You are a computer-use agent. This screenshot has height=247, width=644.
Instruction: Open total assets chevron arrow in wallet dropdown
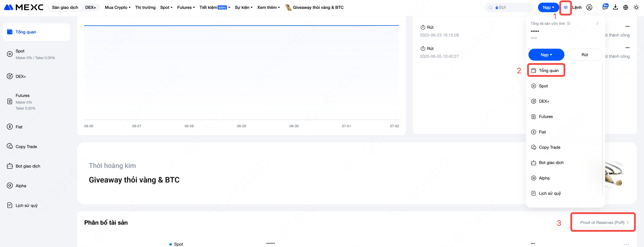[x=597, y=23]
